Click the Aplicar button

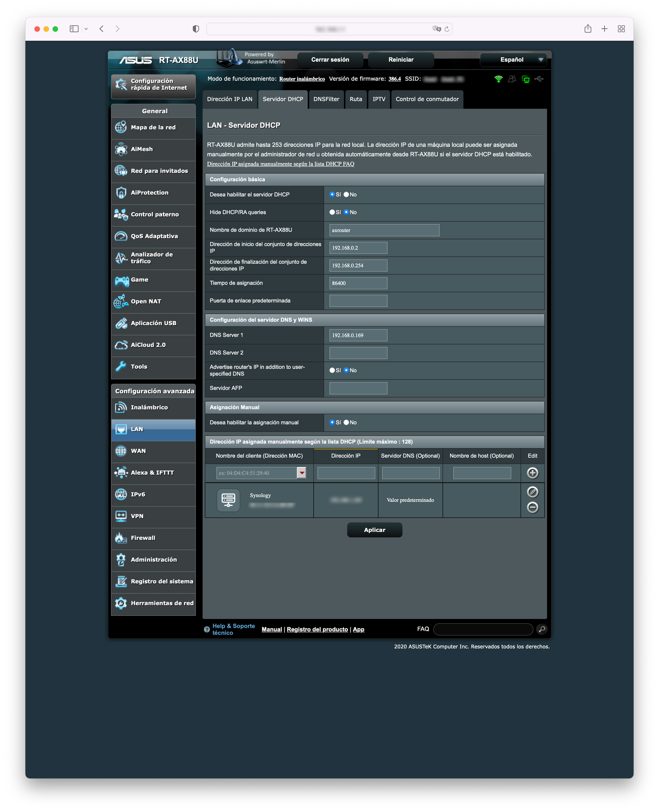click(x=375, y=530)
